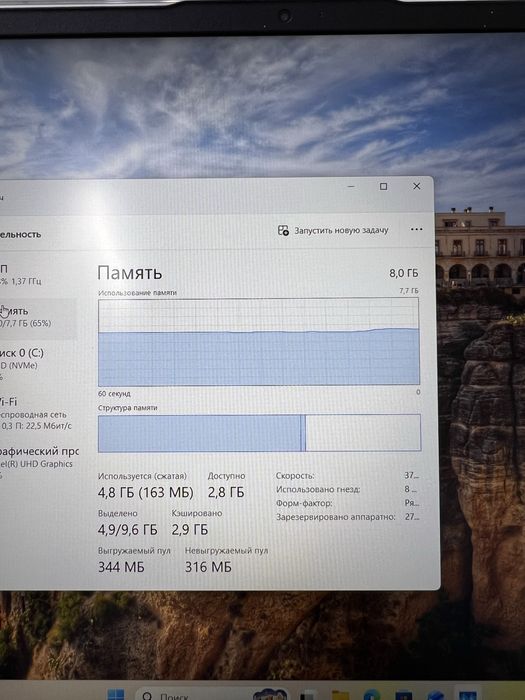Select the Диск 0 (C:) sidebar entry
This screenshot has height=700, width=525.
(x=36, y=364)
